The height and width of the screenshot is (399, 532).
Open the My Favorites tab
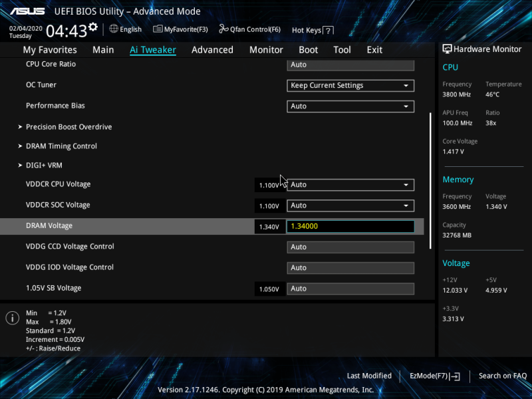[50, 50]
